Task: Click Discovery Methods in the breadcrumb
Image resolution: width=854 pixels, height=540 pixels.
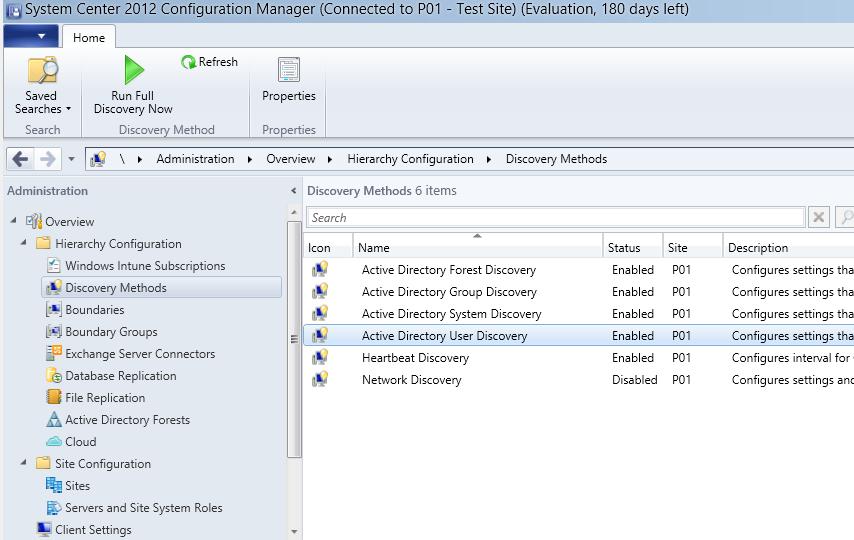Action: [x=556, y=159]
